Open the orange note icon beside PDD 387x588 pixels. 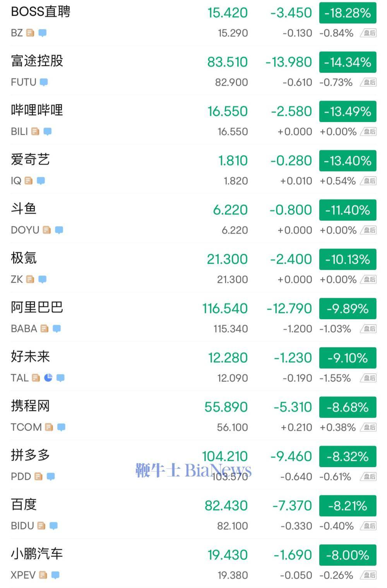point(38,476)
